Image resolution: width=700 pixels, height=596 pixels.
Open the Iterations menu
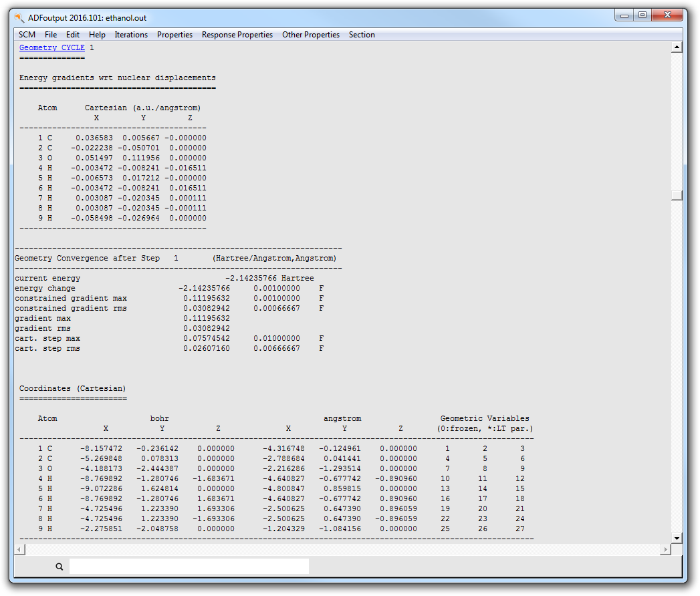click(131, 35)
